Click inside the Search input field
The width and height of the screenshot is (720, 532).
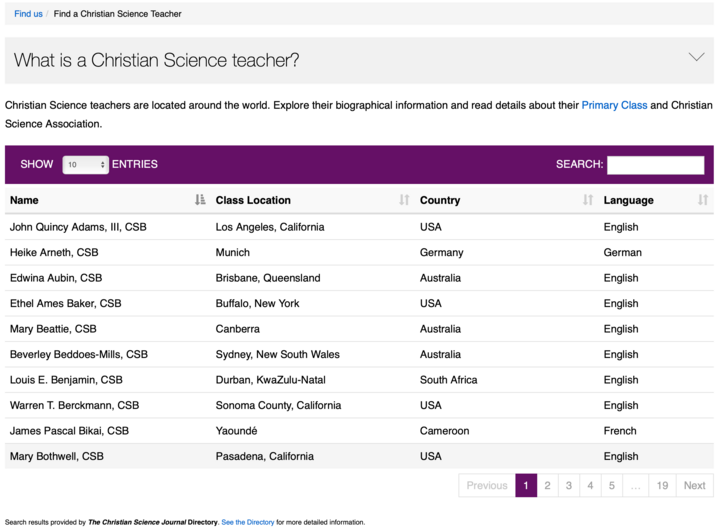click(x=655, y=165)
